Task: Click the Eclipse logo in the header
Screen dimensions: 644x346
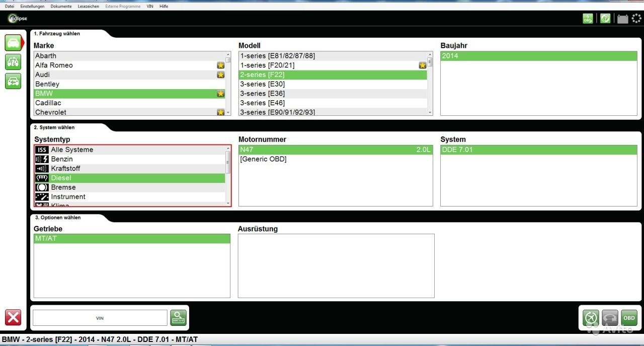Action: click(18, 19)
